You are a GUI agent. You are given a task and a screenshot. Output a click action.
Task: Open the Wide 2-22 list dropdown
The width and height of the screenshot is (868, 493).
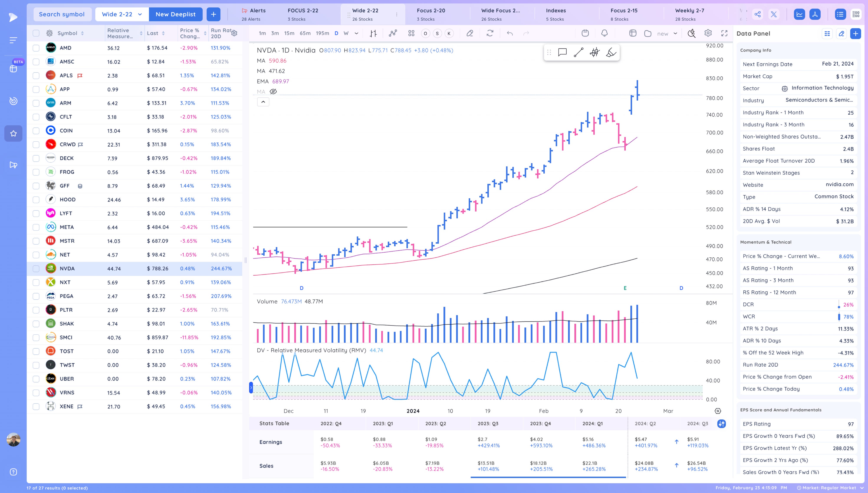[122, 14]
